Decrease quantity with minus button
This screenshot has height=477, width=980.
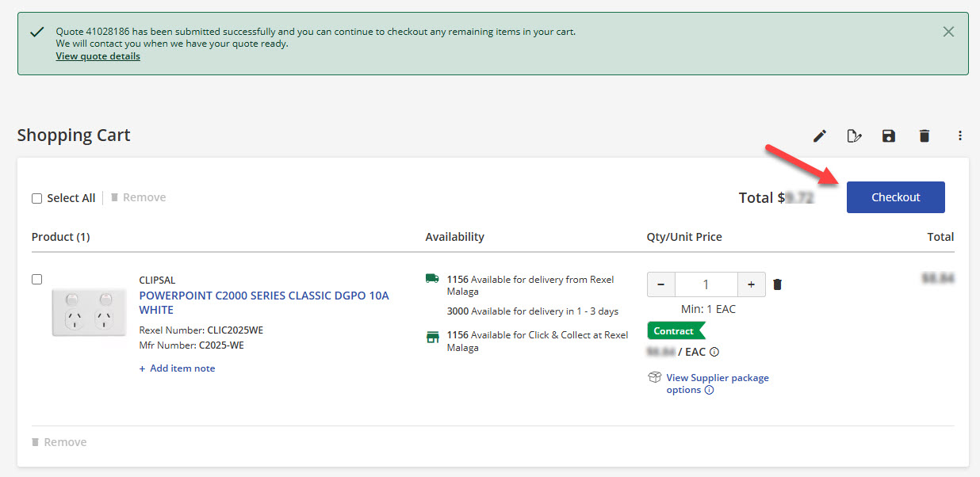661,284
